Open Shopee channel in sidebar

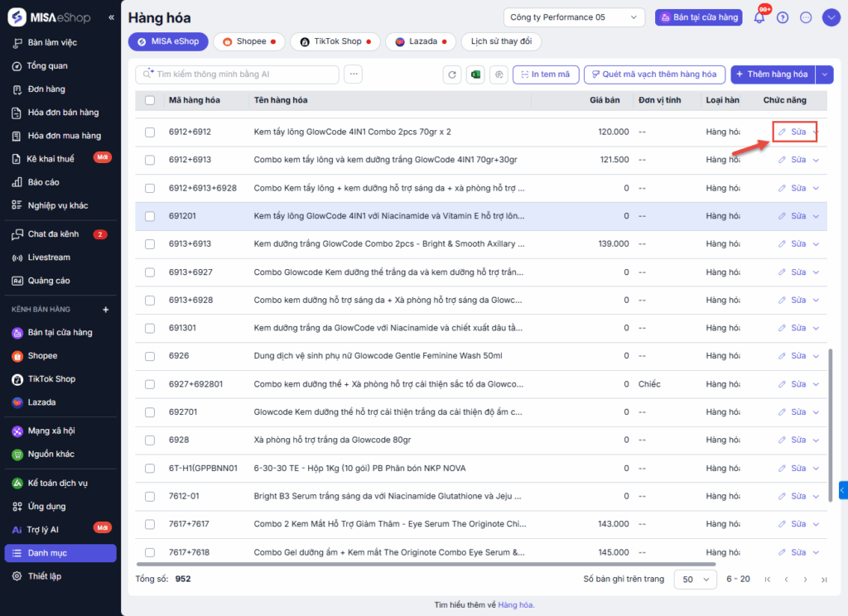click(x=42, y=356)
